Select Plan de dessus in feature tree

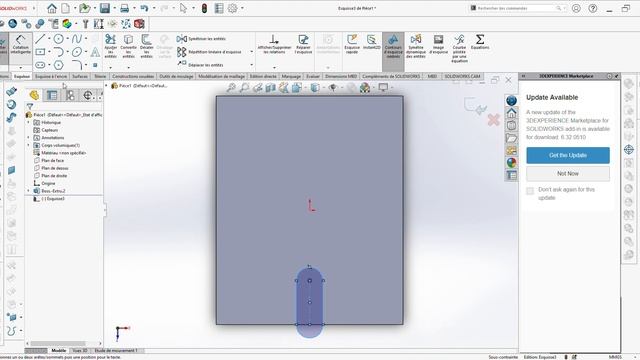point(55,168)
